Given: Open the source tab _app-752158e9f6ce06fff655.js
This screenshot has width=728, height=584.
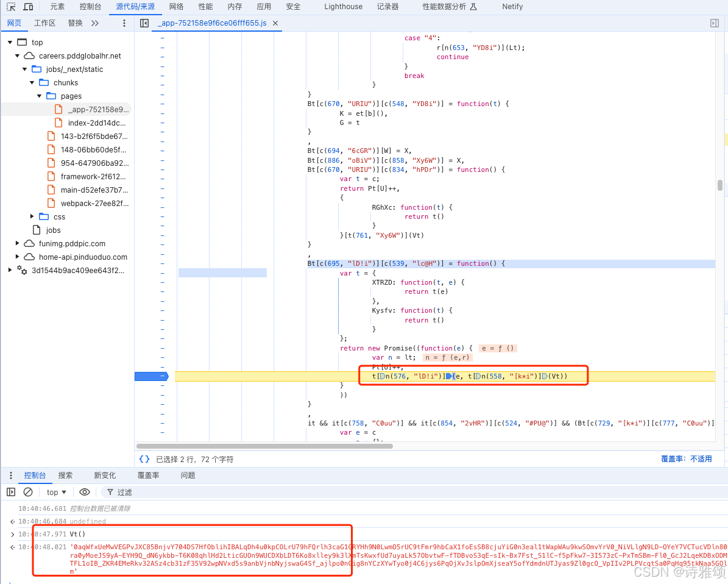Looking at the screenshot, I should pyautogui.click(x=212, y=23).
